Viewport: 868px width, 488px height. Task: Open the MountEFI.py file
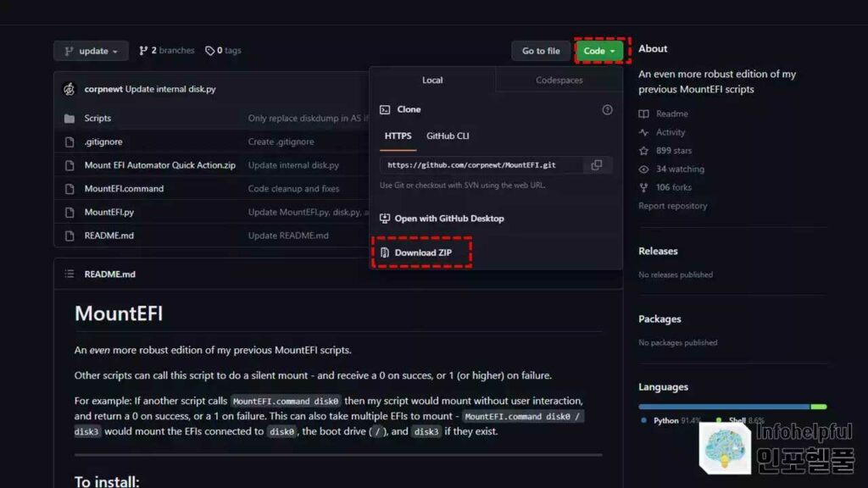coord(109,212)
